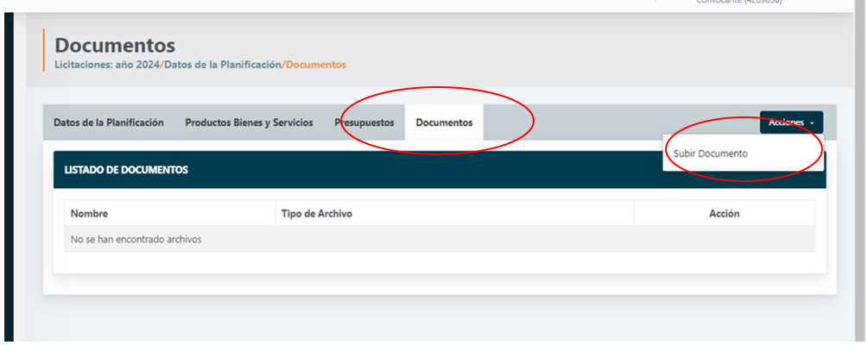Viewport: 868px width, 345px height.
Task: Go to Licitaciones: año 2024 breadcrumb
Action: (x=107, y=65)
